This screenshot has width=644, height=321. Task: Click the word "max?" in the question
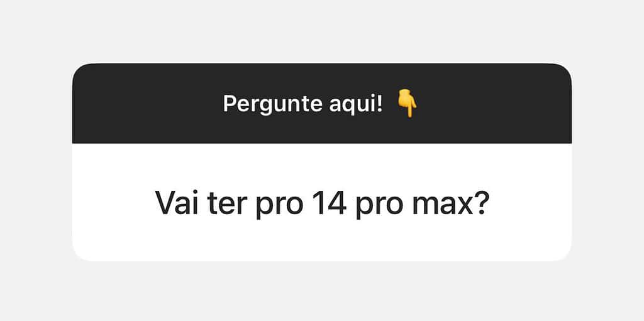click(x=450, y=202)
